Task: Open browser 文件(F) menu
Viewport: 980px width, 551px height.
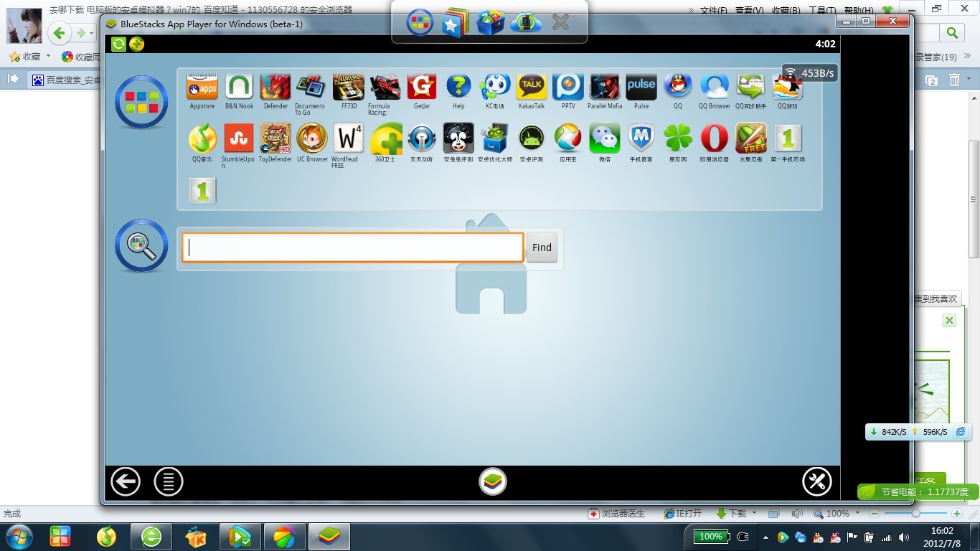Action: (x=713, y=11)
